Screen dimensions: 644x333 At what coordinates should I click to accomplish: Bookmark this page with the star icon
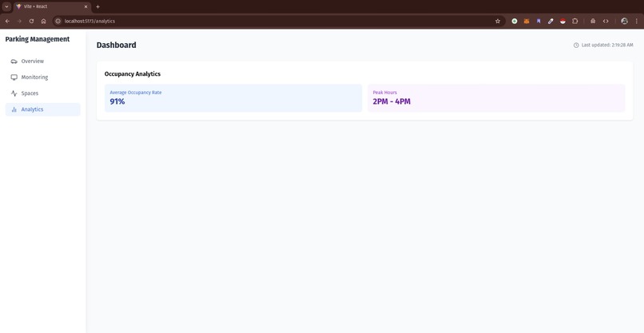click(498, 21)
